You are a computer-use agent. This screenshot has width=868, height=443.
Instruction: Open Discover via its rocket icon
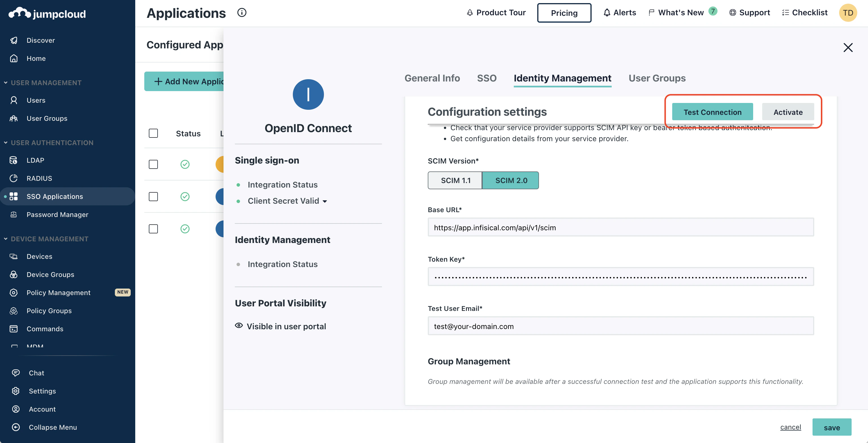[14, 40]
